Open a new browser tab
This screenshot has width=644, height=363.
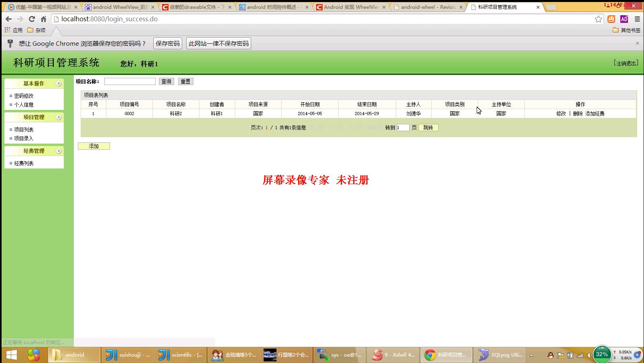pyautogui.click(x=552, y=7)
